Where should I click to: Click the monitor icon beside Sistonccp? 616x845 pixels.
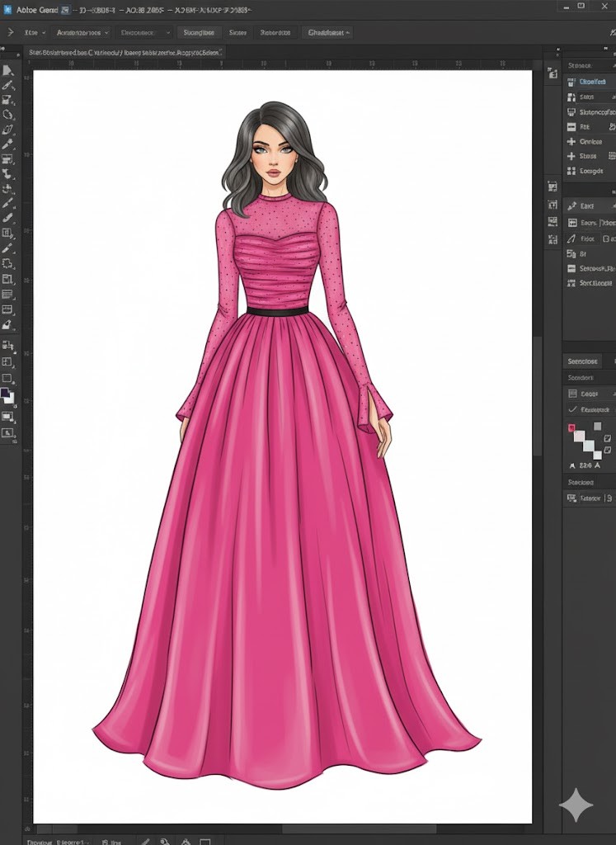571,111
